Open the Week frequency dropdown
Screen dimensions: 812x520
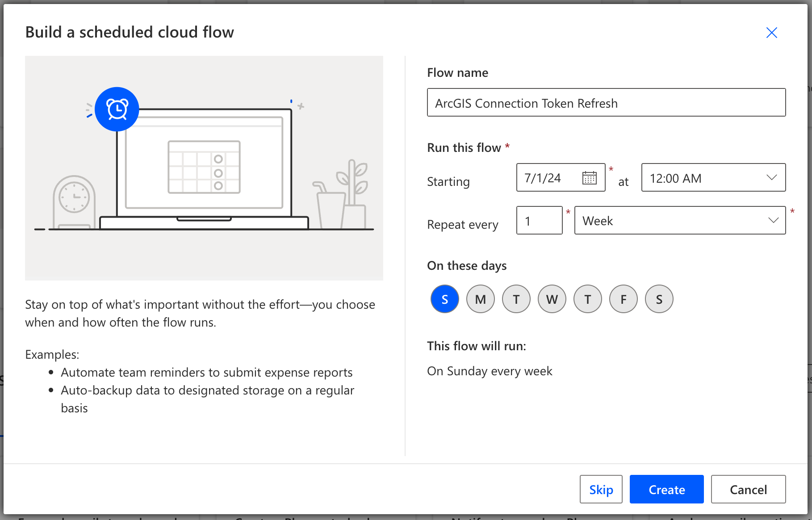click(x=679, y=220)
